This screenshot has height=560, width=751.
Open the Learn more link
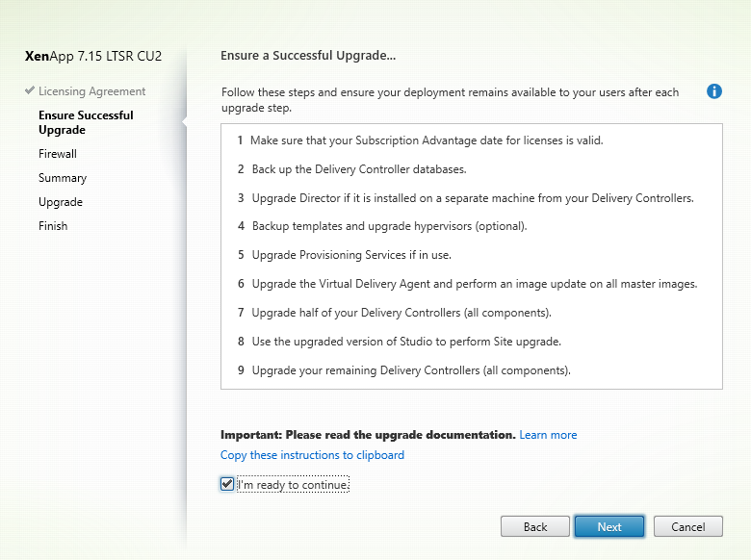click(x=548, y=435)
